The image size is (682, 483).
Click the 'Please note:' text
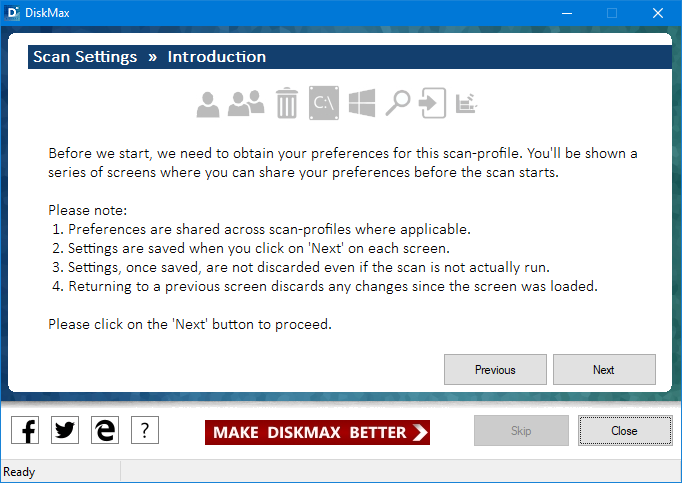click(x=87, y=210)
